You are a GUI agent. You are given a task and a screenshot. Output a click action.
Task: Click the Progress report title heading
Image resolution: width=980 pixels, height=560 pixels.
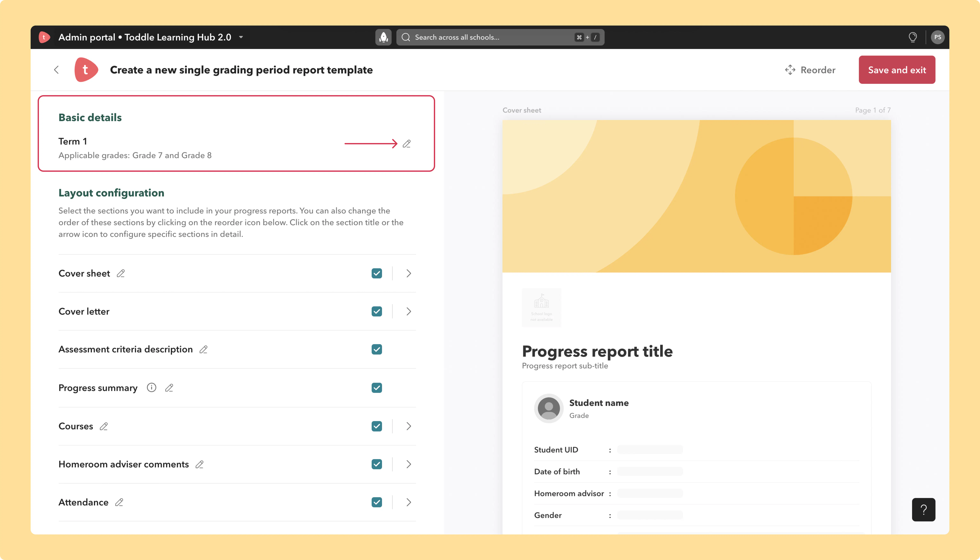coord(597,351)
